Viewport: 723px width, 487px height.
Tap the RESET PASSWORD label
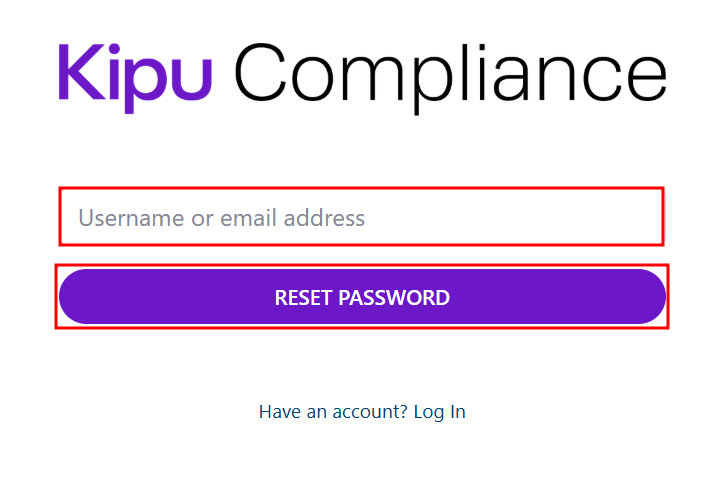point(362,297)
